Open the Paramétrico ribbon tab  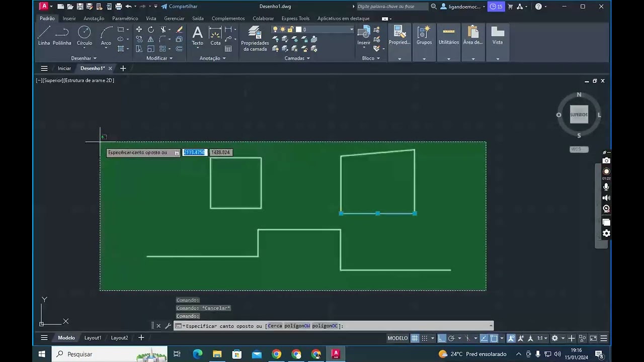click(x=125, y=19)
